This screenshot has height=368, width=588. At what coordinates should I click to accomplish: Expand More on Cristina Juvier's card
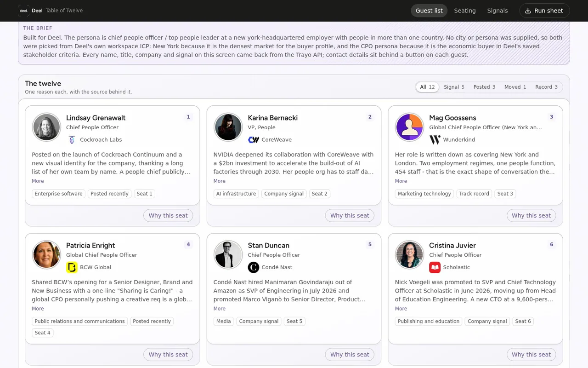click(x=401, y=309)
